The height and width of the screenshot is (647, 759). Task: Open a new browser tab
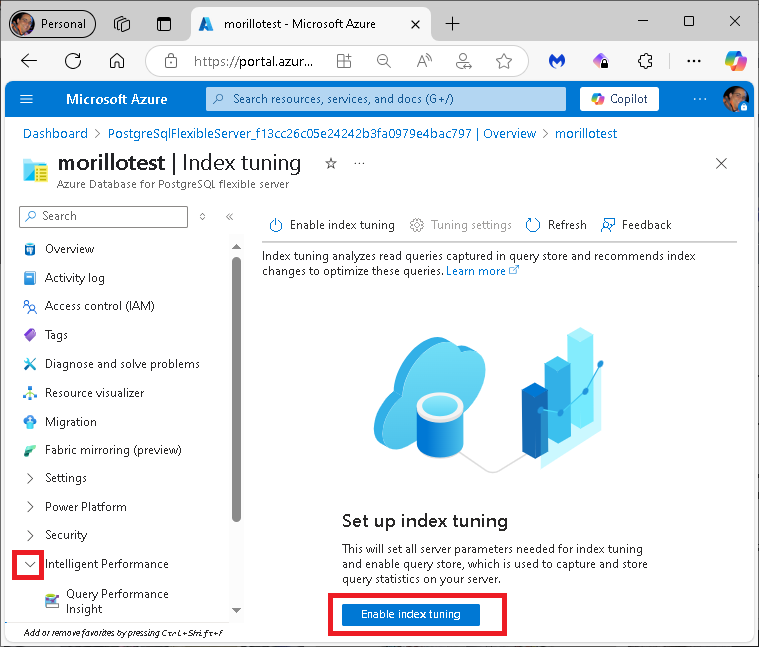click(452, 24)
